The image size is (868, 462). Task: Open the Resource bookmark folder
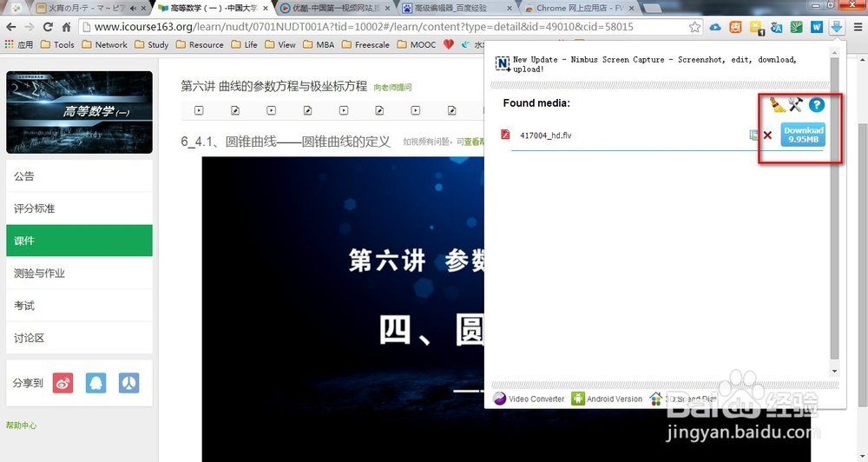[x=200, y=44]
